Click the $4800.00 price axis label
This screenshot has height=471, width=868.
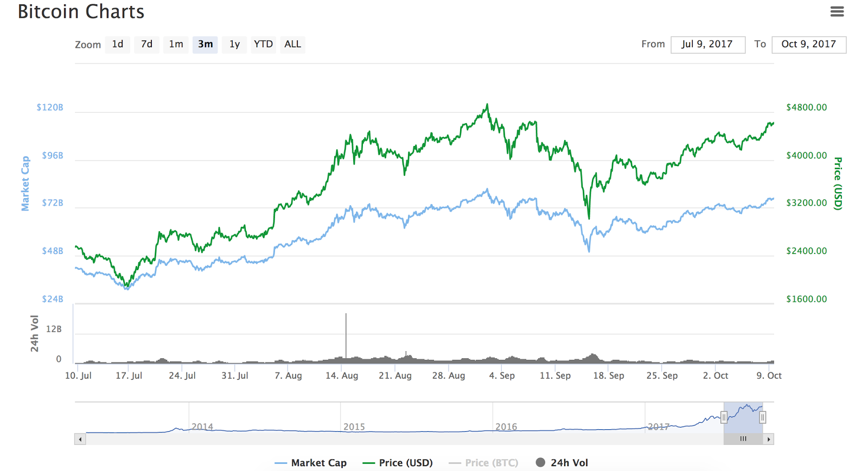[807, 107]
